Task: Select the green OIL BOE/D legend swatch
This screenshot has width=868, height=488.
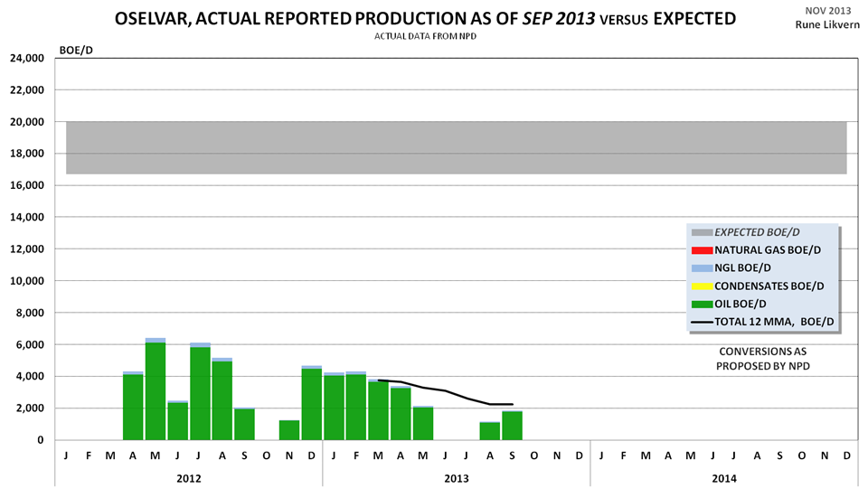Action: [701, 304]
